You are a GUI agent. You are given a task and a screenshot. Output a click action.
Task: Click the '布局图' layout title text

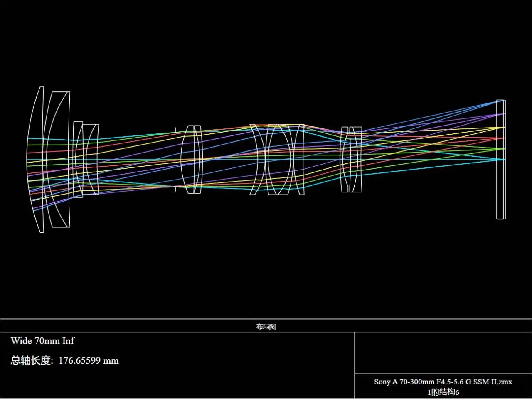click(266, 326)
